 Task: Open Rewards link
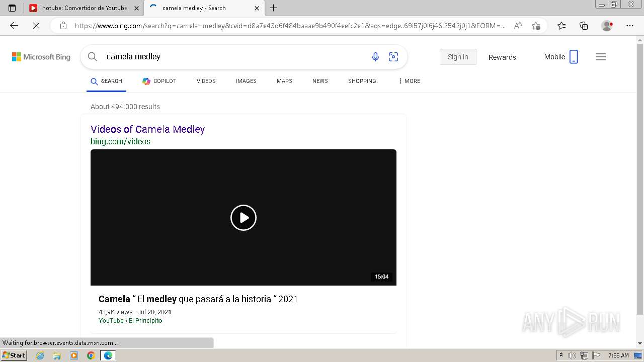pos(502,57)
